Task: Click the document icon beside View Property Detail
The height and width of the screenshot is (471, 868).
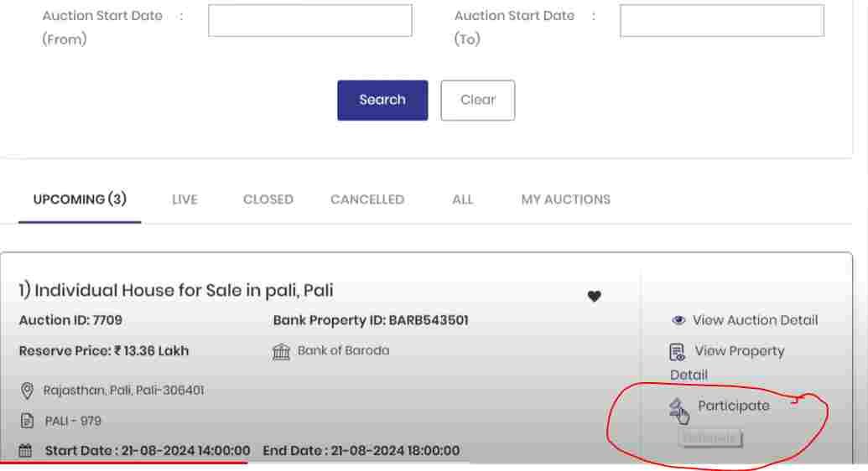Action: click(x=677, y=351)
